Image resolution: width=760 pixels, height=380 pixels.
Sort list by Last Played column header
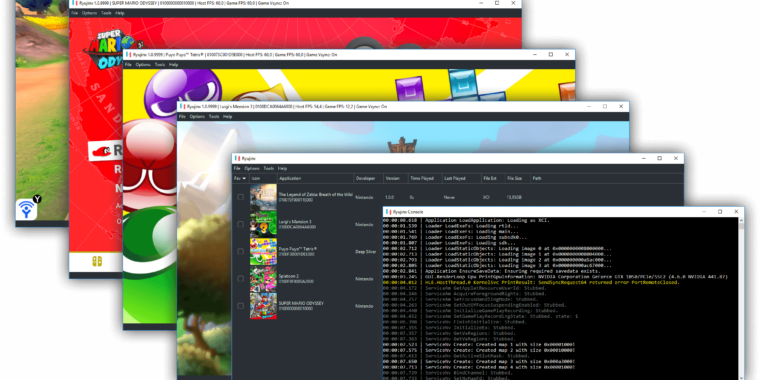point(461,178)
